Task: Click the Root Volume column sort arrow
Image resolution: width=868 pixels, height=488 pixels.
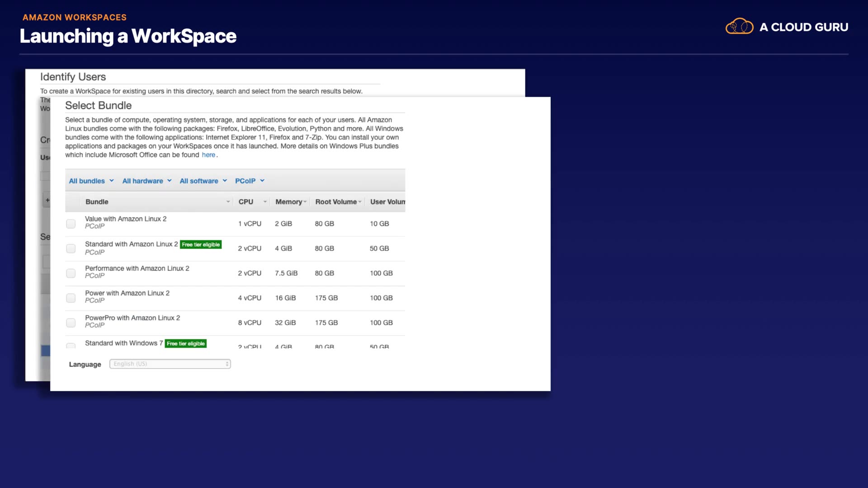Action: click(x=360, y=202)
